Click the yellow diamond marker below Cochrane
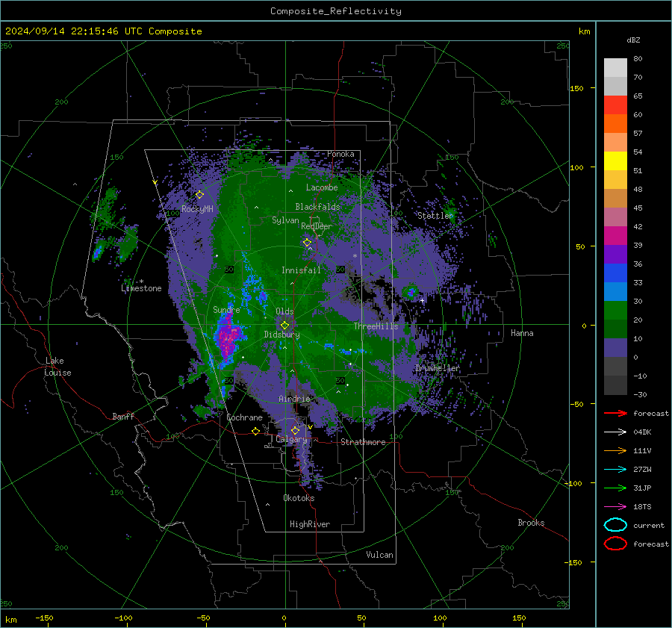The image size is (672, 628). point(255,432)
